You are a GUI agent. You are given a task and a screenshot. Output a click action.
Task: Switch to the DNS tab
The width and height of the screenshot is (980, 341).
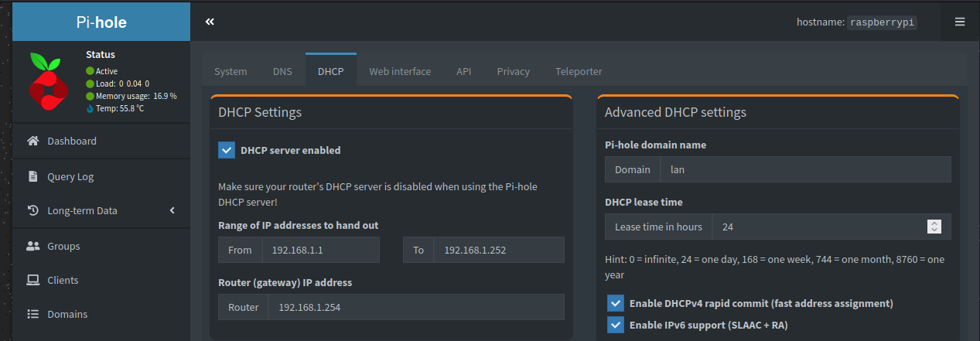282,71
